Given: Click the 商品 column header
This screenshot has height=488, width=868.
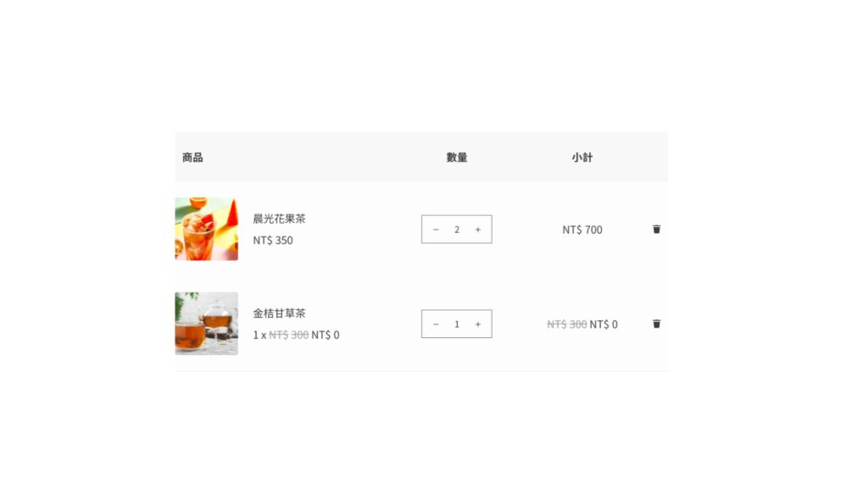Looking at the screenshot, I should pos(192,158).
